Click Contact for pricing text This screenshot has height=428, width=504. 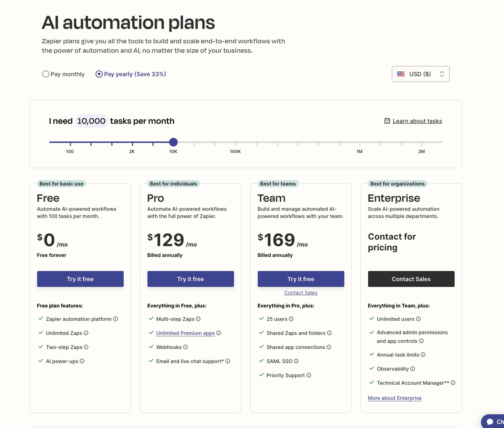click(x=392, y=242)
